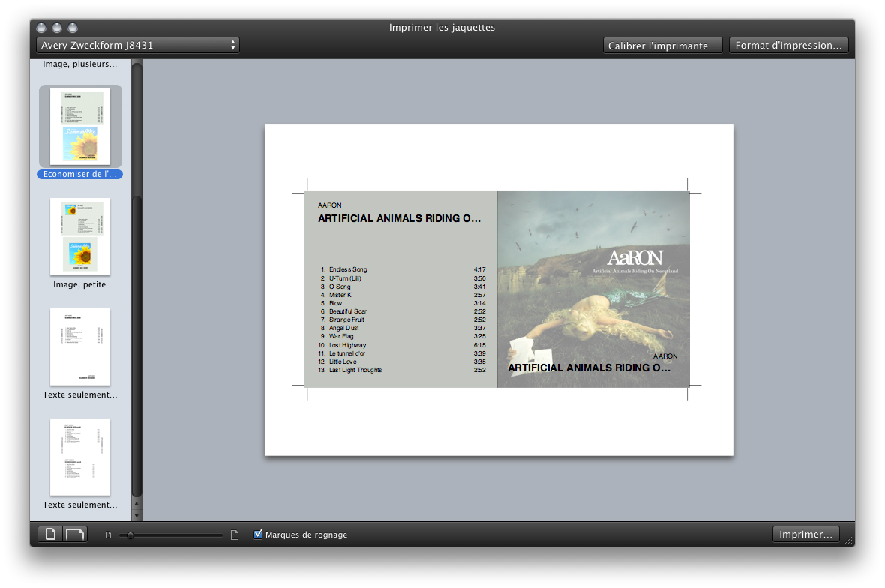
Task: Click the Angel Dust track
Action: [x=343, y=328]
